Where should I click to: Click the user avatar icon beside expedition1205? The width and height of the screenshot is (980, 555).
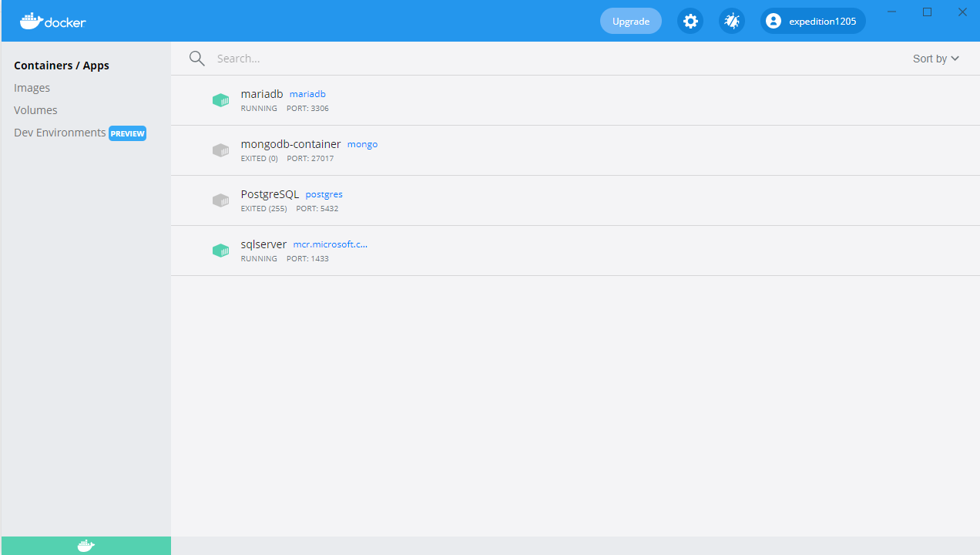tap(774, 21)
